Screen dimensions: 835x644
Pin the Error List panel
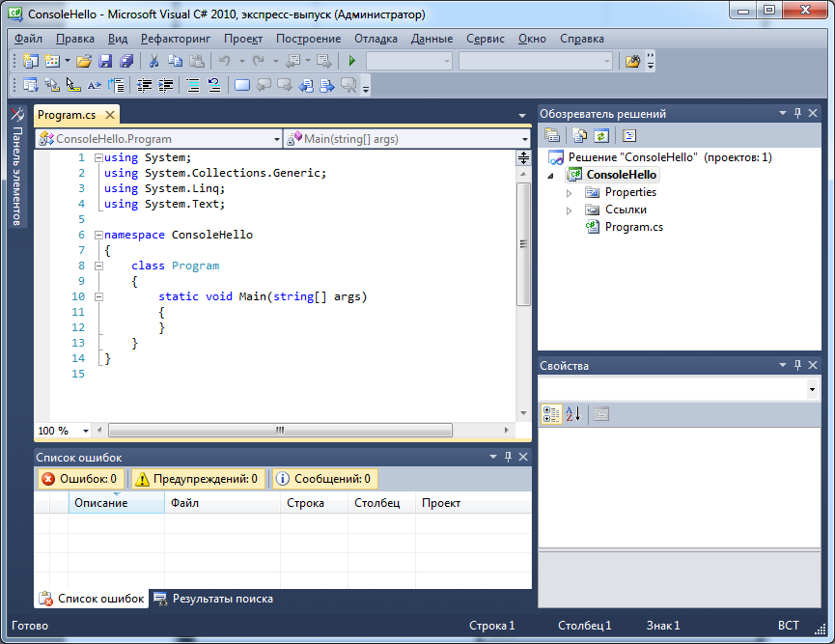click(x=508, y=457)
